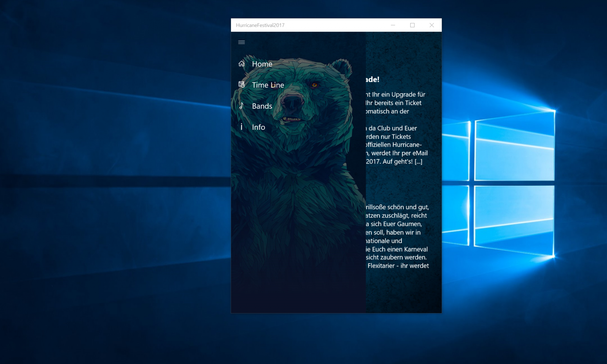Click the Time Line calendar icon
607x364 pixels.
click(242, 85)
